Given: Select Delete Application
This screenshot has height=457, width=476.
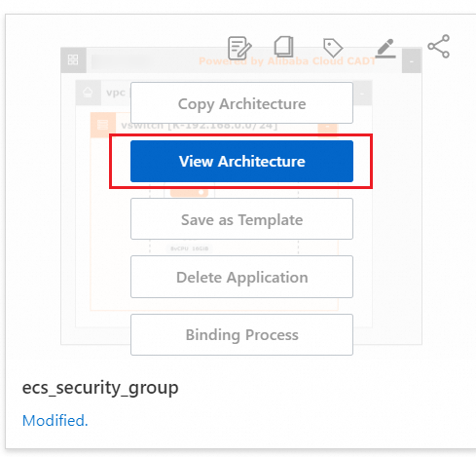Looking at the screenshot, I should click(x=241, y=277).
